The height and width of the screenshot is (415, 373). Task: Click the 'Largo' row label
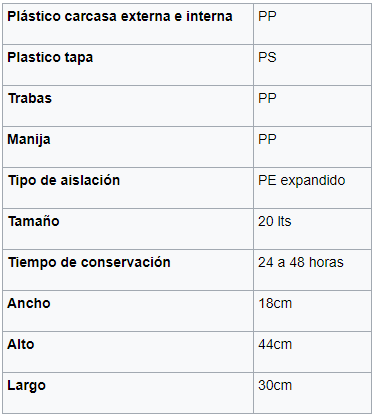click(x=27, y=386)
